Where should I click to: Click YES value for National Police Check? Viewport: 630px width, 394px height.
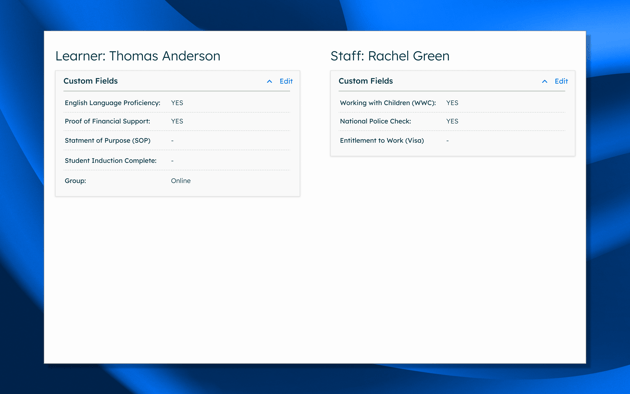[452, 121]
